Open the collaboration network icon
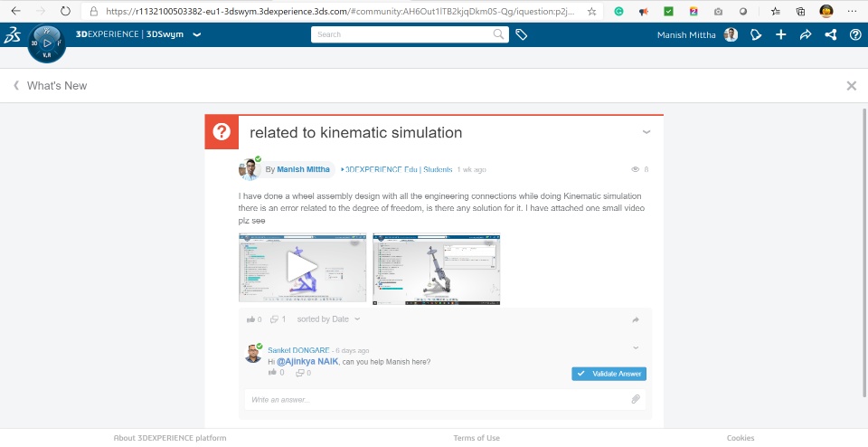 pyautogui.click(x=830, y=35)
